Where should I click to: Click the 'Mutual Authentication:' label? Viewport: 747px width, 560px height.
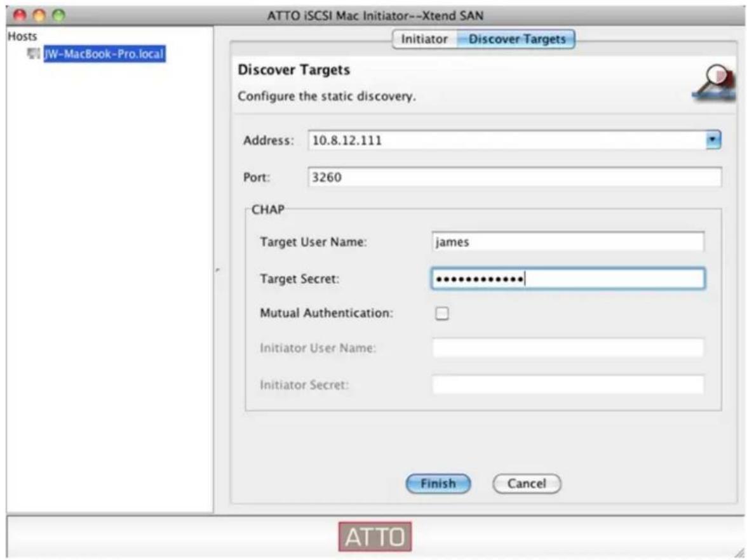tap(326, 313)
